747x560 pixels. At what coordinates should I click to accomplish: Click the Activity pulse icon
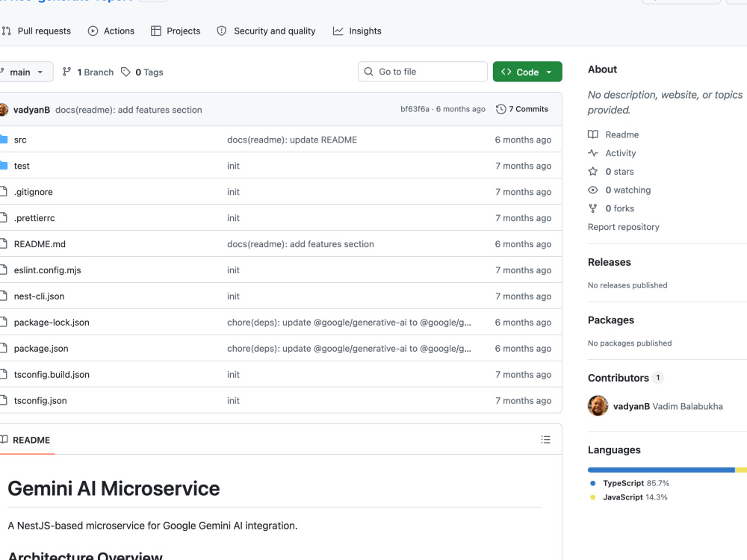592,153
